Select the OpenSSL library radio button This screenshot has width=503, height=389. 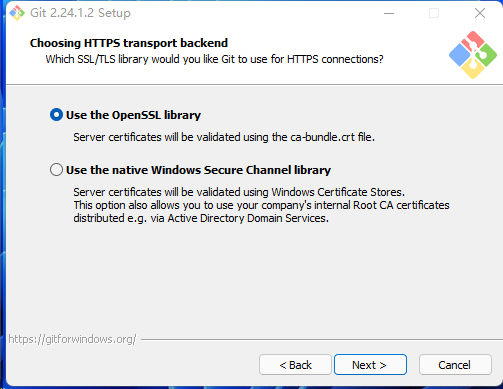click(x=56, y=115)
